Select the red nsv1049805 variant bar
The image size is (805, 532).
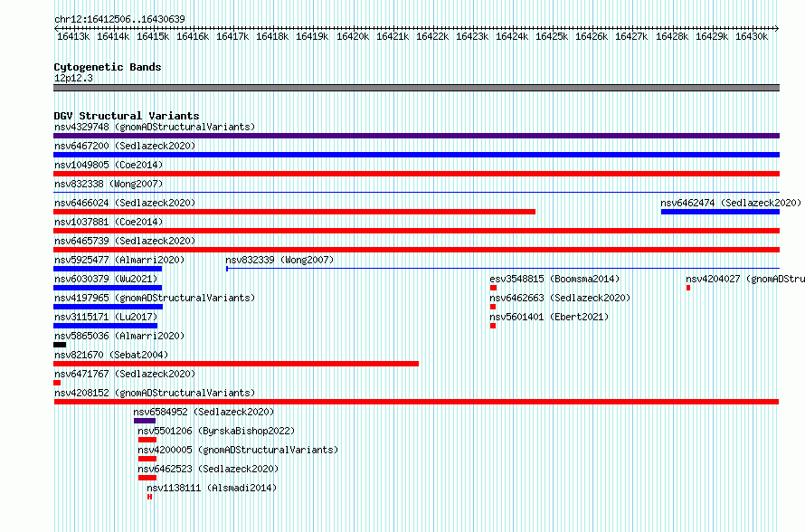[416, 174]
